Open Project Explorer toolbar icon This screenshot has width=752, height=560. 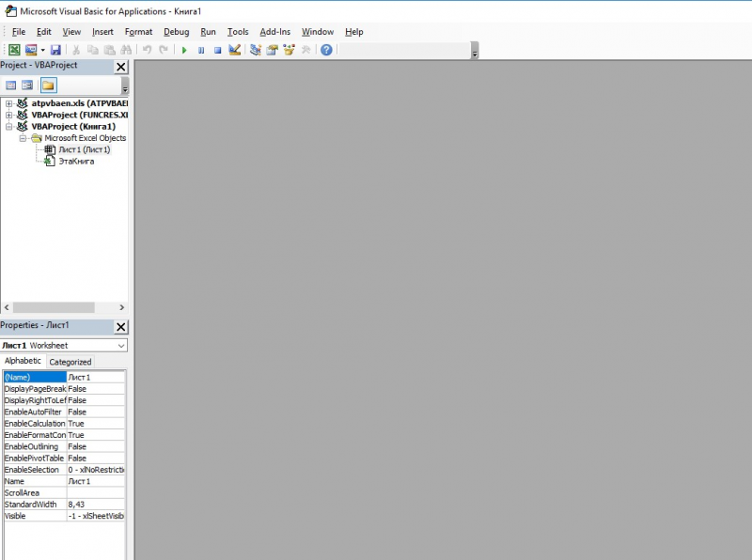(256, 50)
